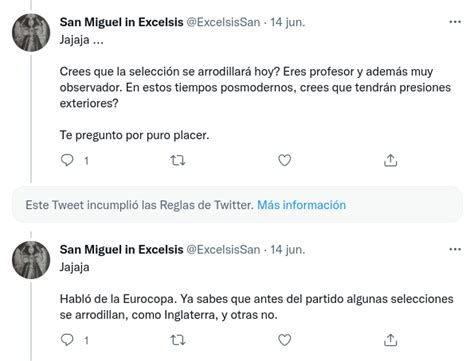Share the first tweet via share icon
Image resolution: width=474 pixels, height=361 pixels.
[390, 160]
